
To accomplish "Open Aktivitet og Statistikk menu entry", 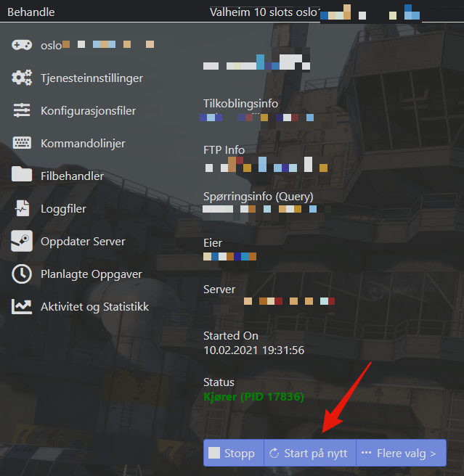I will click(95, 307).
